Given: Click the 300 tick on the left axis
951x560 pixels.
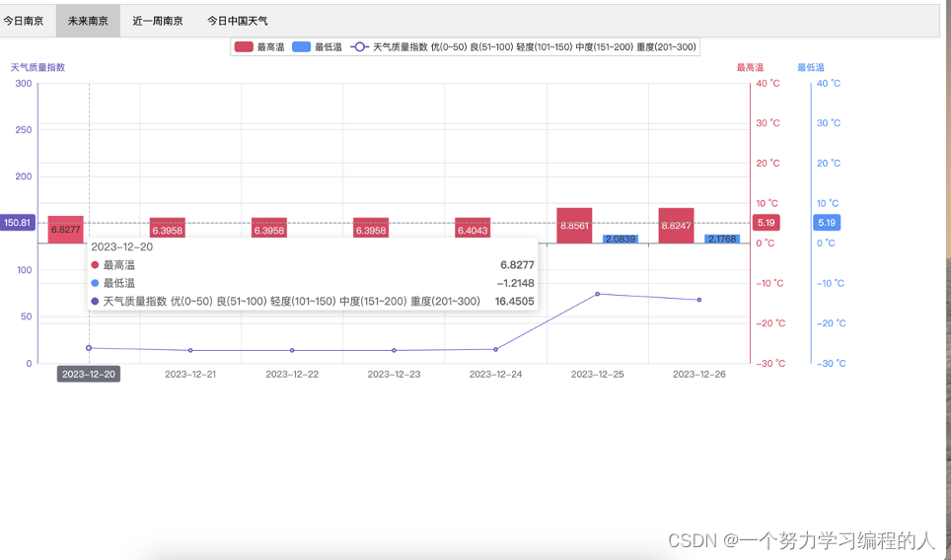Looking at the screenshot, I should click(24, 83).
